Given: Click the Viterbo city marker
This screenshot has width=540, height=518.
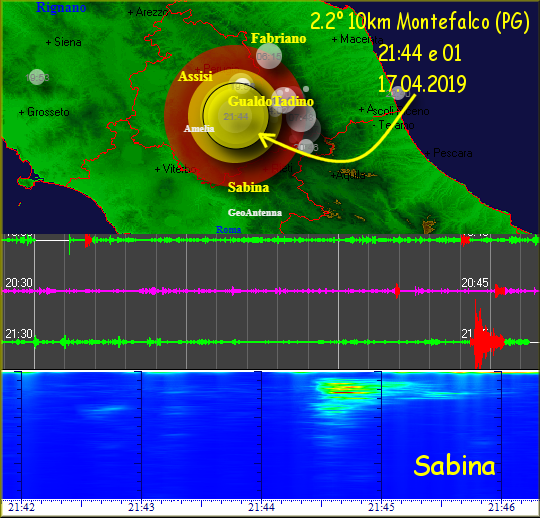Looking at the screenshot, I should (176, 169).
